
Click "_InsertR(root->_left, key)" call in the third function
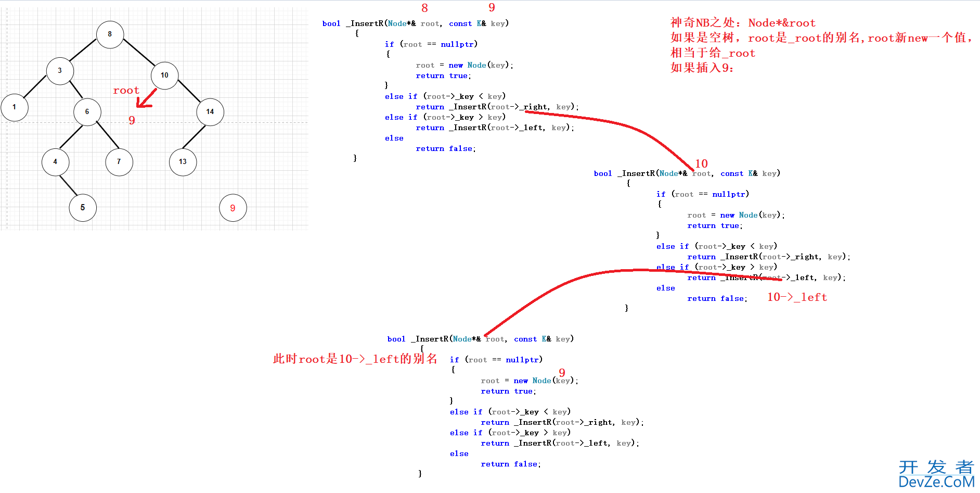click(x=575, y=443)
